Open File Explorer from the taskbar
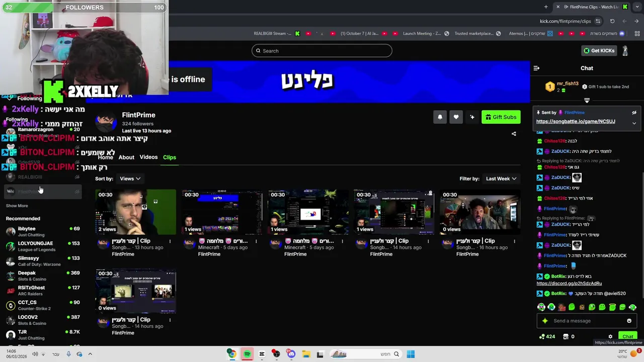Viewport: 644px width, 362px height. 305,354
